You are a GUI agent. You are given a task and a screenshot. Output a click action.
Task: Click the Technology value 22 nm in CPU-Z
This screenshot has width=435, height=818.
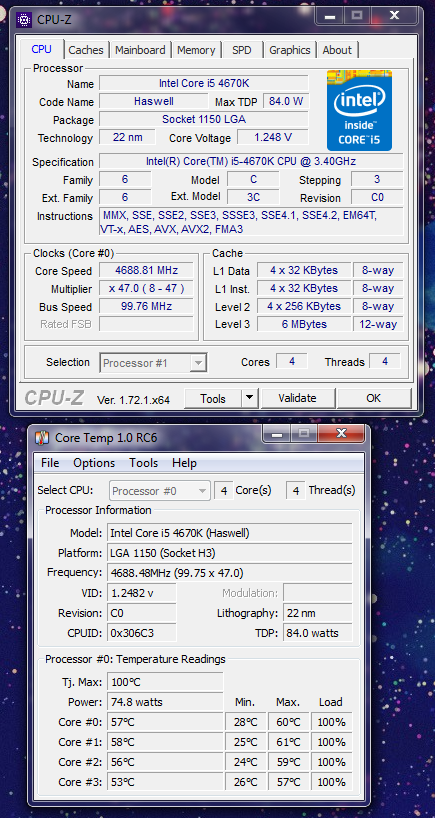(x=127, y=138)
